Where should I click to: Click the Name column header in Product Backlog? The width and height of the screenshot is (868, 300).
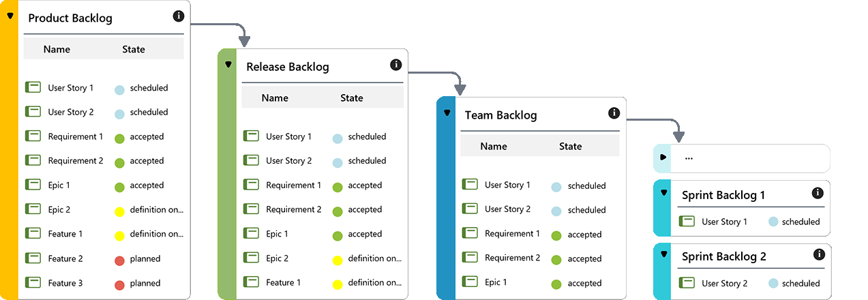57,49
